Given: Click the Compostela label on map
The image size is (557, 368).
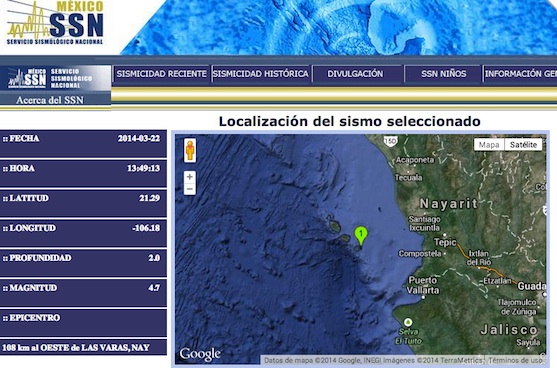Looking at the screenshot, I should pos(420,254).
